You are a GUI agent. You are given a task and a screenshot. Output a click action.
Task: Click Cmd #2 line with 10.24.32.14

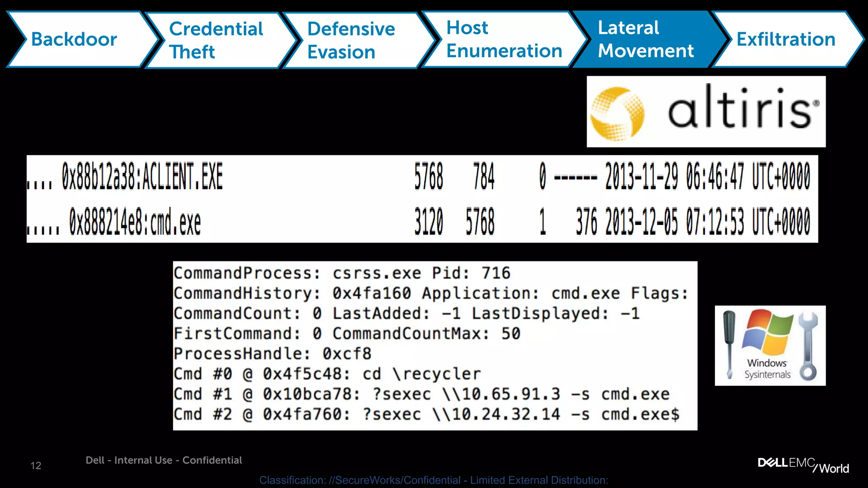[426, 414]
